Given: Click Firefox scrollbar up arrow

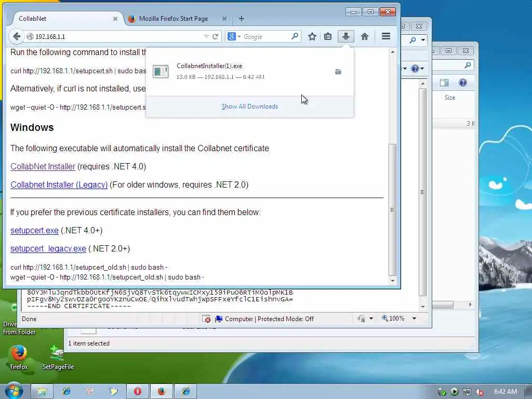Looking at the screenshot, I should tap(393, 52).
